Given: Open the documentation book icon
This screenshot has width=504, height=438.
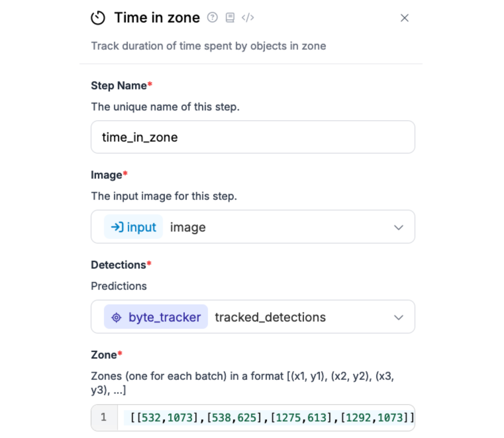Looking at the screenshot, I should pyautogui.click(x=230, y=18).
